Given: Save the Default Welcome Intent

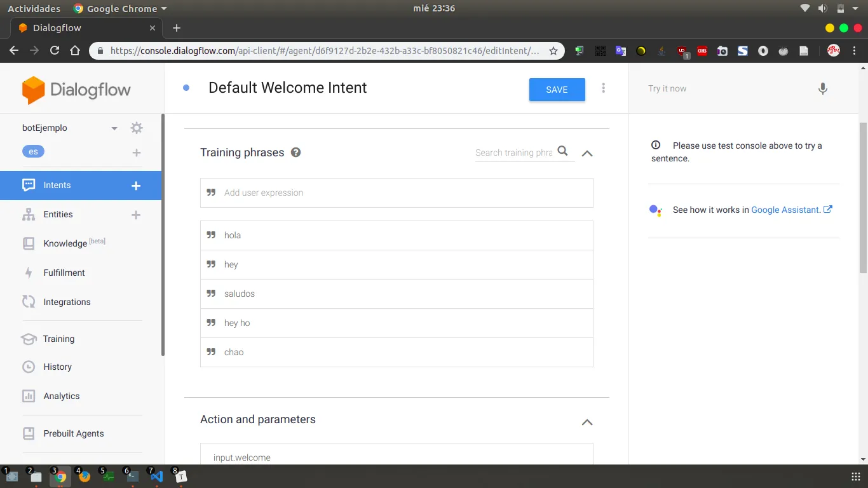Looking at the screenshot, I should [x=556, y=89].
